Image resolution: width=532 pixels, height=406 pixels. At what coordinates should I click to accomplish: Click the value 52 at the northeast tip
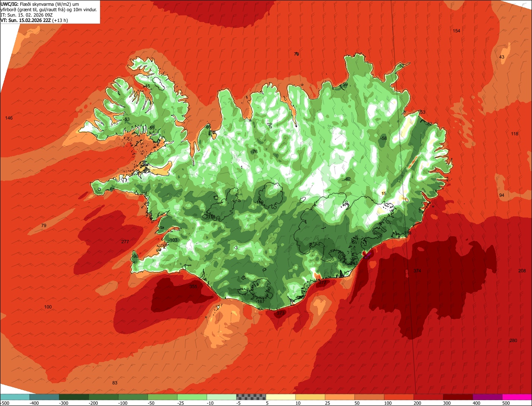[401, 66]
